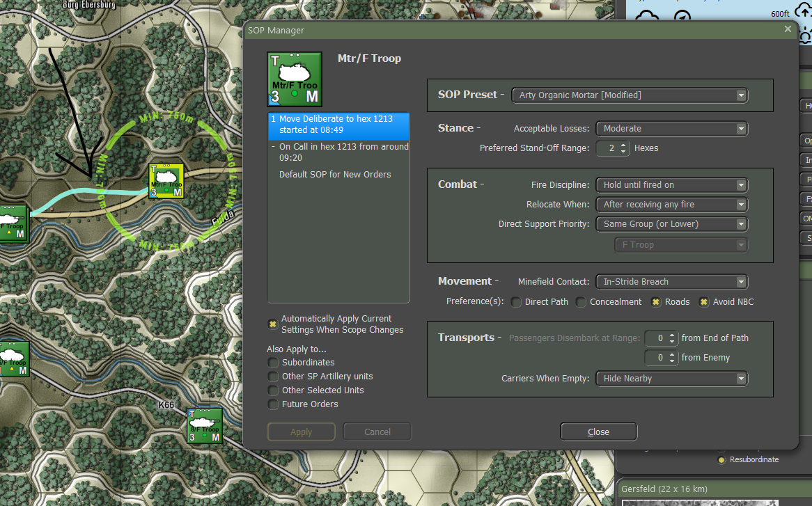Click the Apply button

coord(302,432)
